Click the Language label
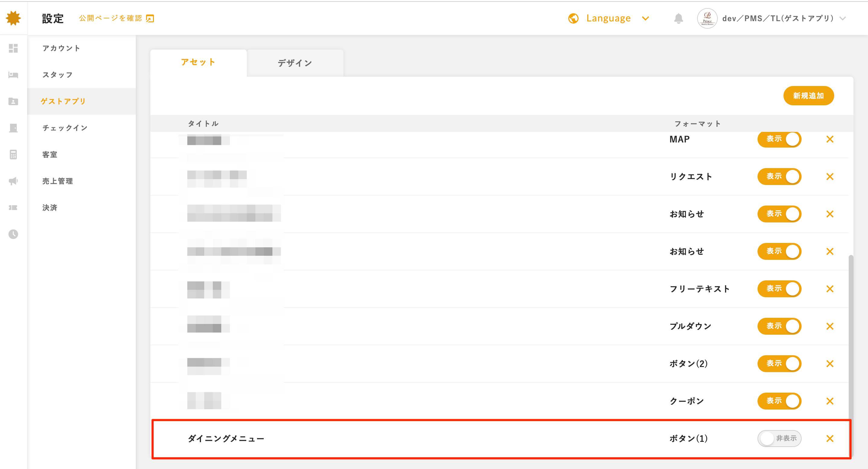The width and height of the screenshot is (868, 469). coord(608,18)
